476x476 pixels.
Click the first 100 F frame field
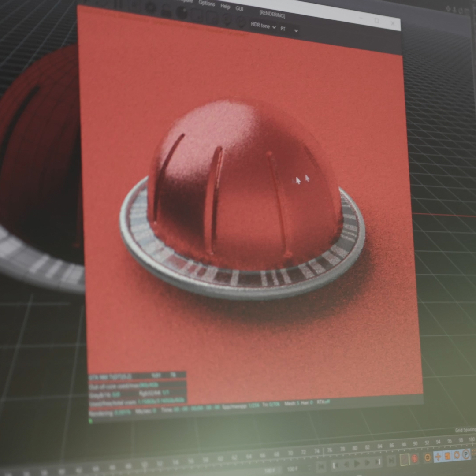click(270, 470)
